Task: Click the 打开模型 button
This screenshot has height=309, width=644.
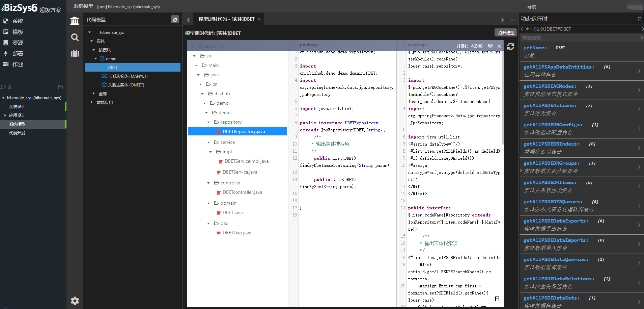Action: pos(506,33)
